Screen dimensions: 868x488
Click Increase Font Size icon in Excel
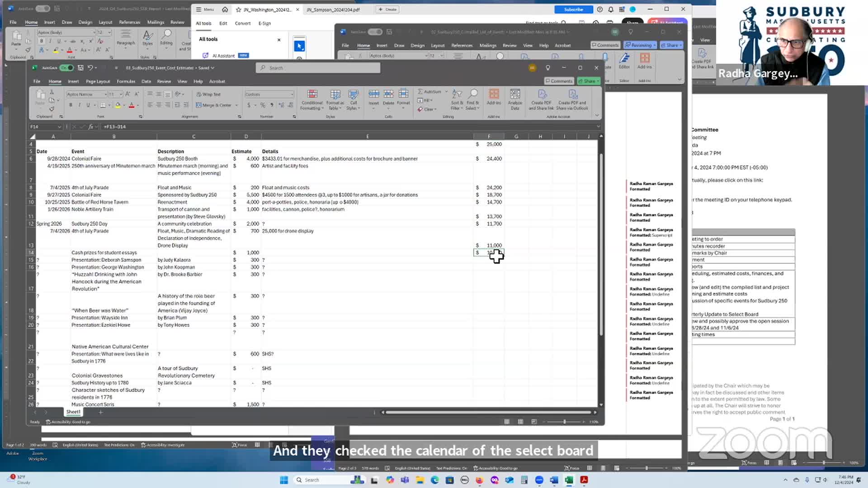(127, 94)
